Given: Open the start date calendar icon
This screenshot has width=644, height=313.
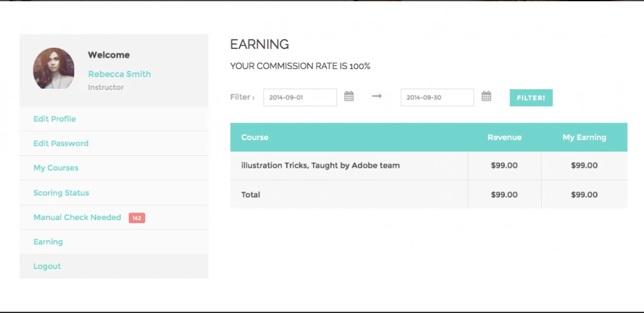Looking at the screenshot, I should [349, 97].
